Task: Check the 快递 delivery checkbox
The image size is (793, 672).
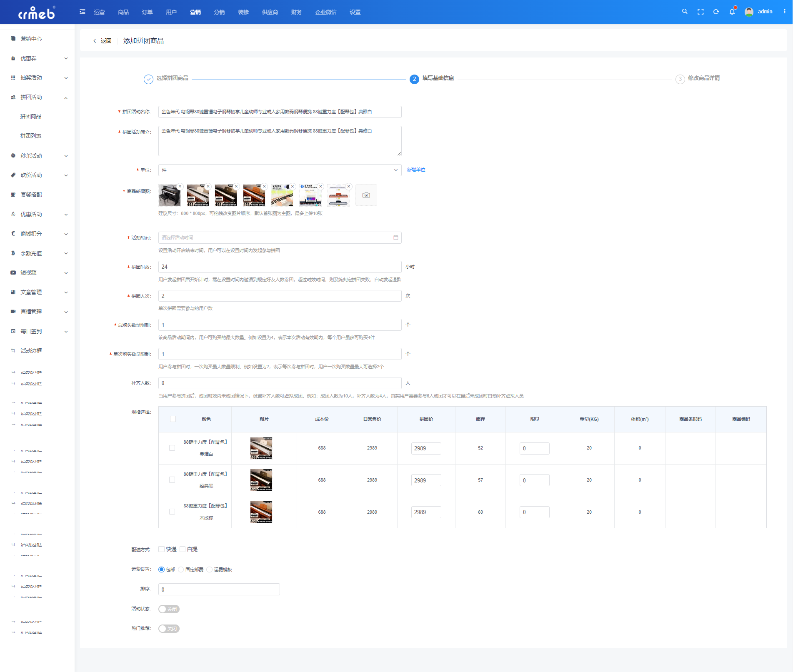Action: [161, 549]
